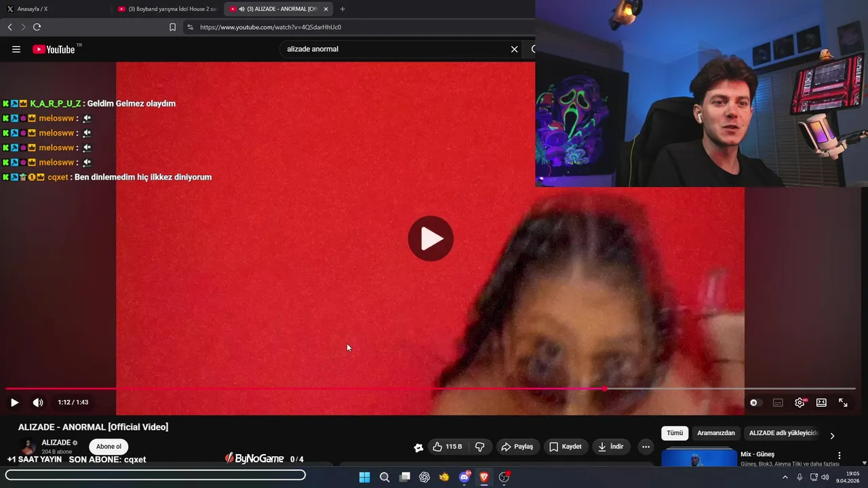Select the Tümü filter chip
The image size is (868, 488).
click(675, 433)
